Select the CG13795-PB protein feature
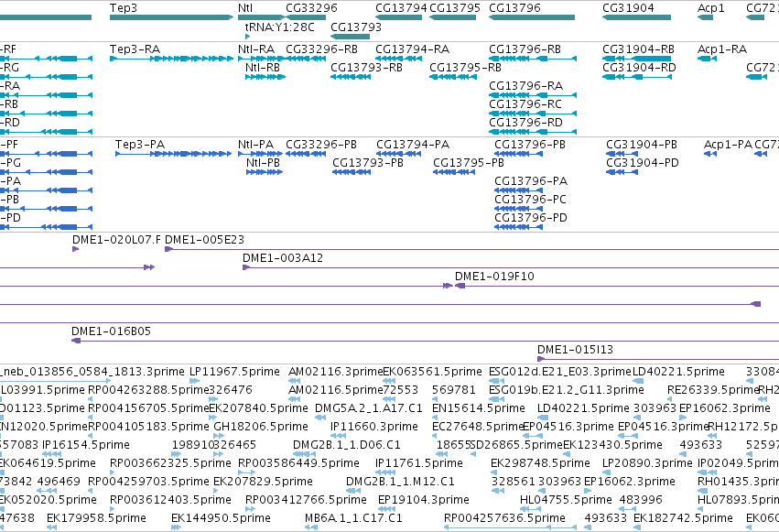This screenshot has height=532, width=779. pos(454,172)
